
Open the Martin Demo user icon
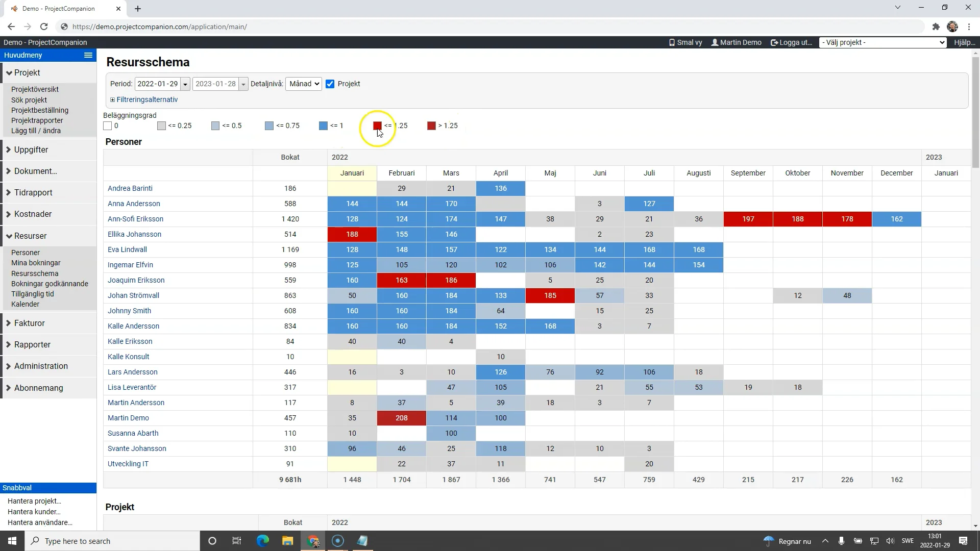(715, 42)
